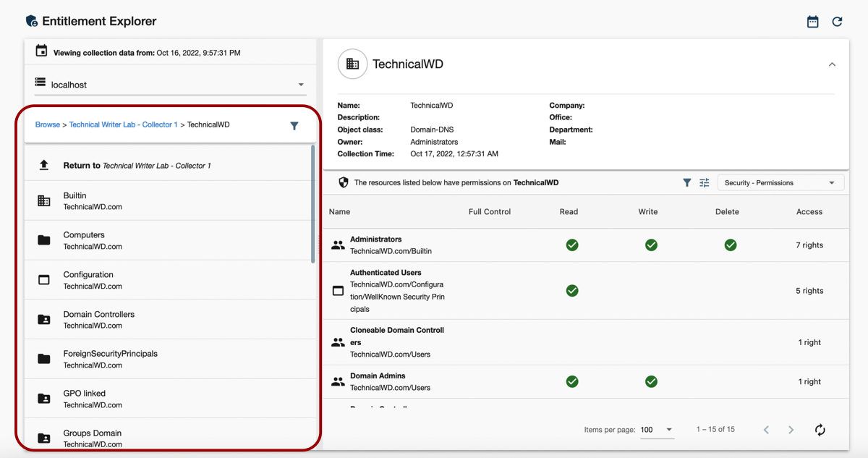Go to Technical Writer Lab - Collector 1 breadcrumb
868x458 pixels.
(123, 125)
